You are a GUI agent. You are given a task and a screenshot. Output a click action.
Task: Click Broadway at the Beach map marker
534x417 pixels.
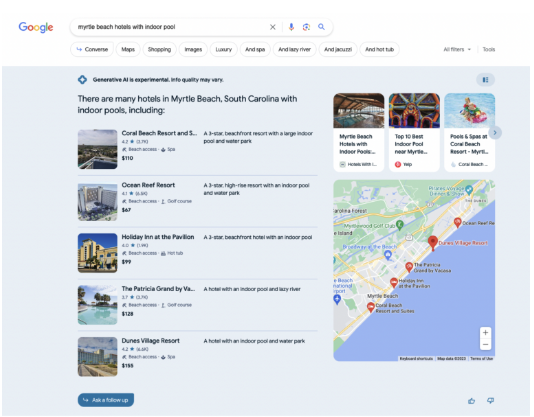pos(388,254)
